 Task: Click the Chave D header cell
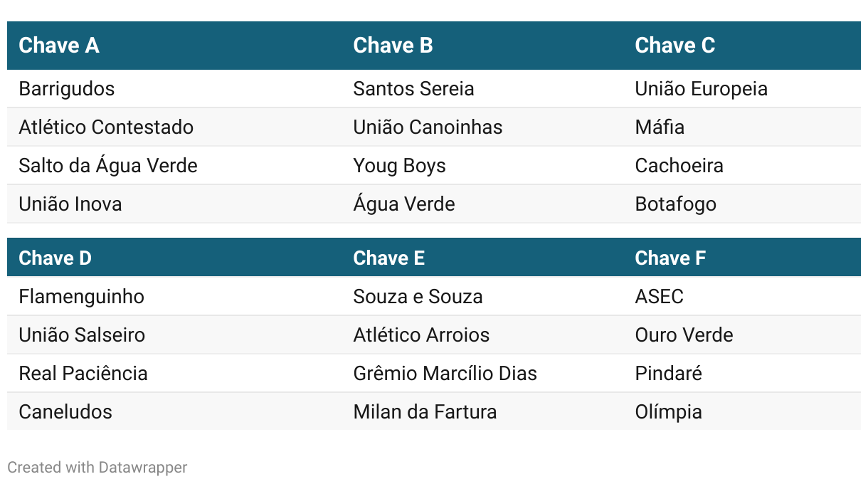[55, 258]
